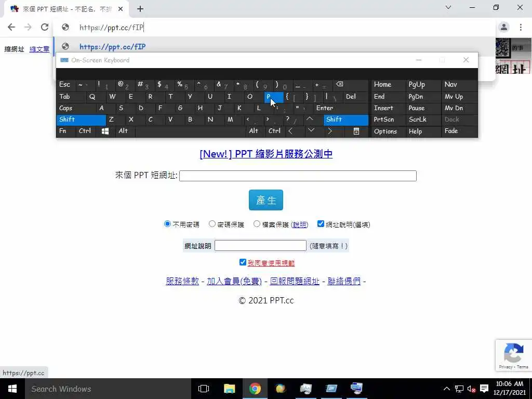Image resolution: width=532 pixels, height=399 pixels.
Task: Open the Windows Start menu
Action: [12, 389]
